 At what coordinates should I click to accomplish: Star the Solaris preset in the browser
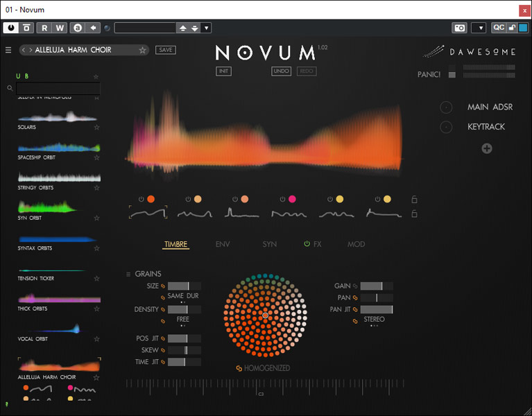96,128
